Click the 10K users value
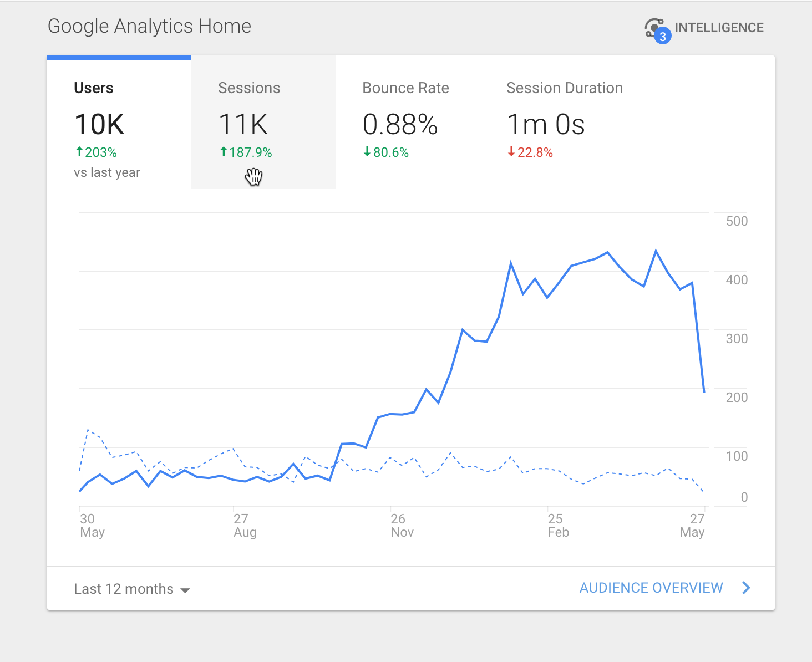Image resolution: width=812 pixels, height=662 pixels. click(x=99, y=124)
